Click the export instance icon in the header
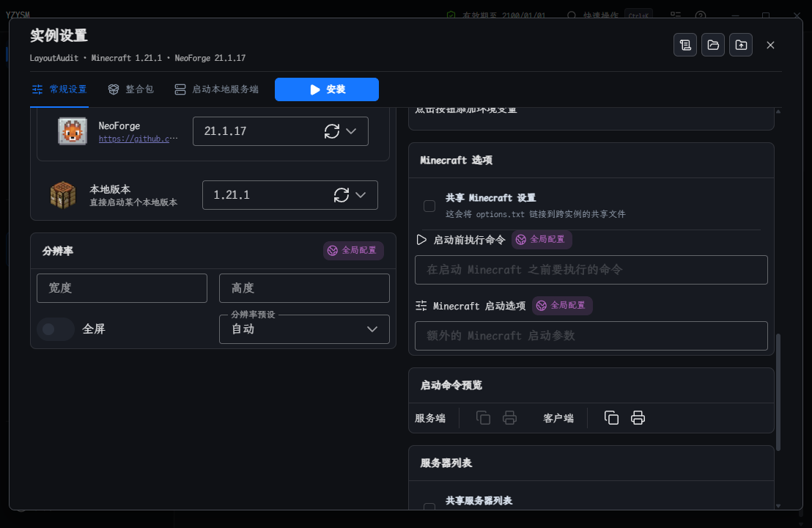812x528 pixels. tap(741, 45)
